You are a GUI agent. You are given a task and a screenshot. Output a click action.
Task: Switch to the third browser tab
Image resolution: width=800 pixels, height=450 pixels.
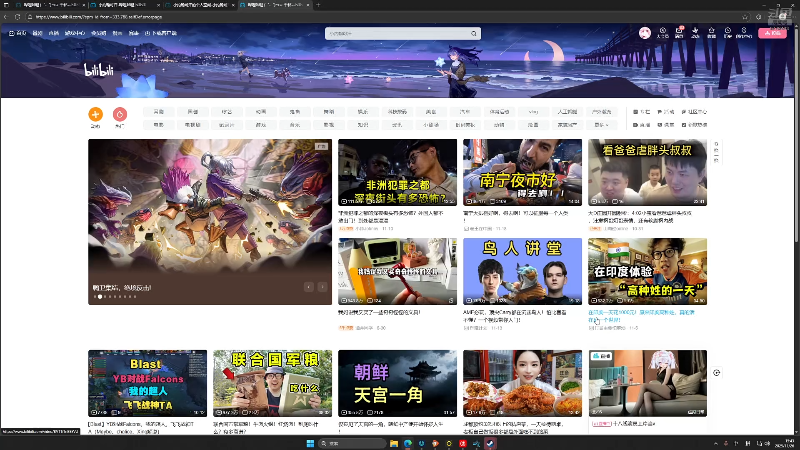point(198,5)
